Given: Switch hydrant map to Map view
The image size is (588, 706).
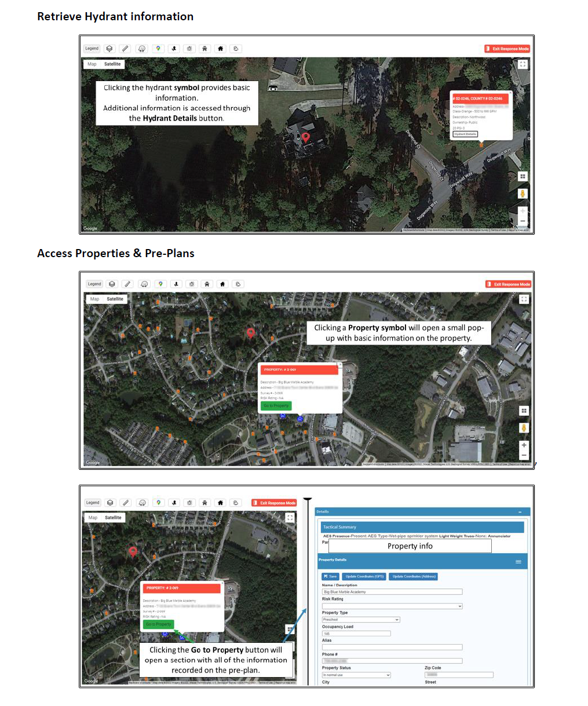Looking at the screenshot, I should point(92,64).
